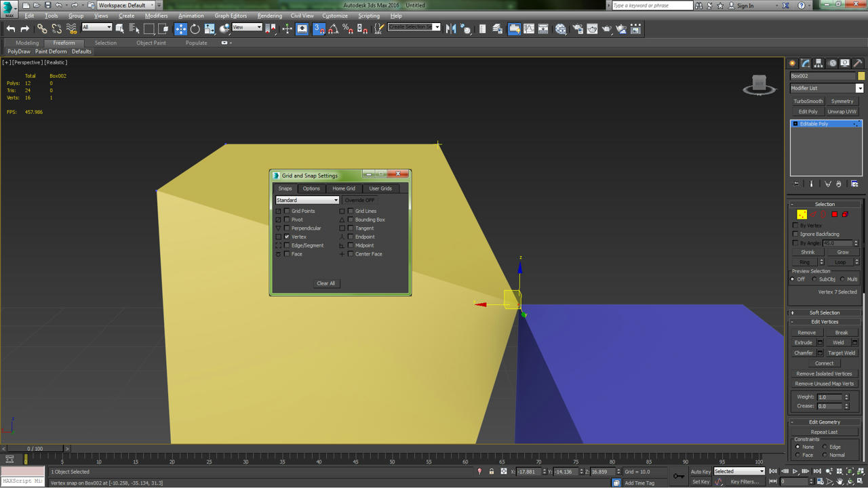
Task: Select the Select and Link tool
Action: 42,28
